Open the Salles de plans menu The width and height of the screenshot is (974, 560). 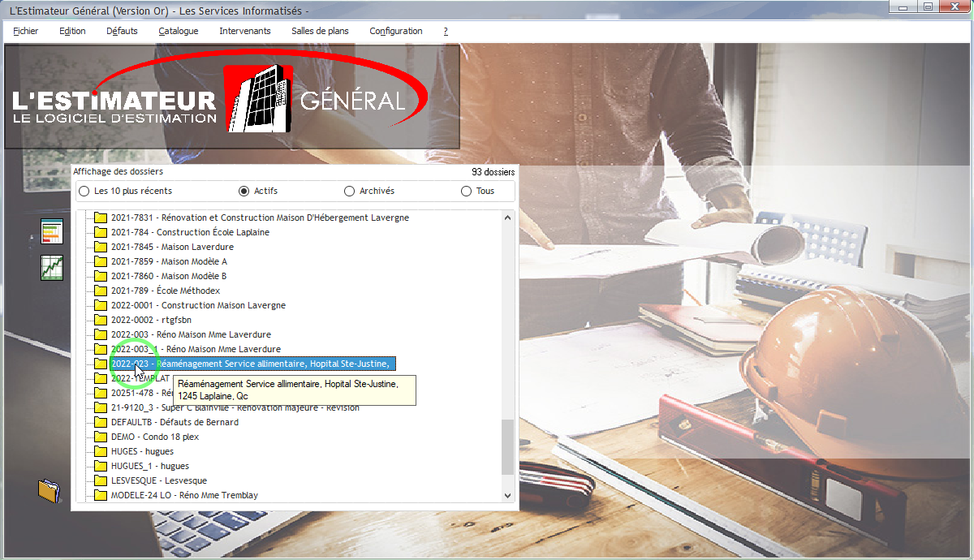[320, 31]
